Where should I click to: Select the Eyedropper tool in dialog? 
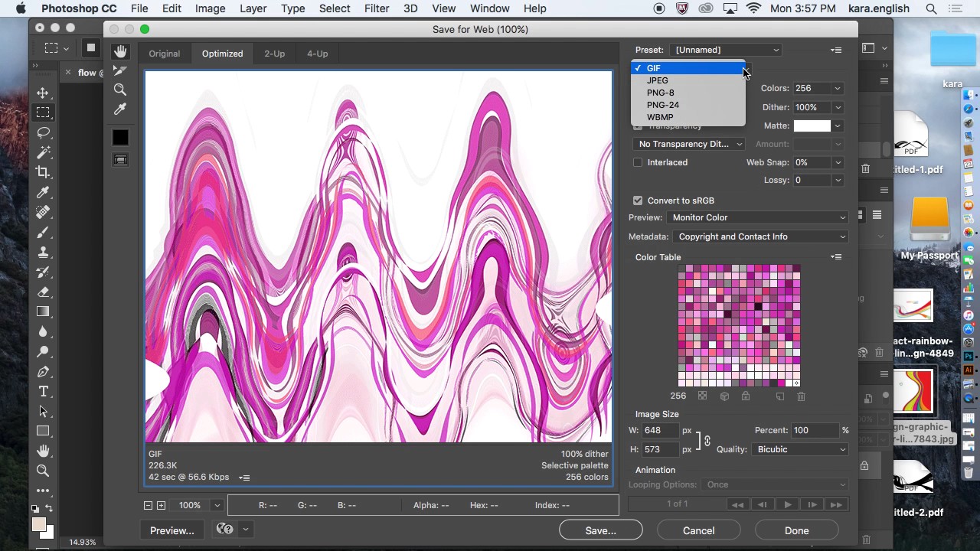tap(120, 110)
